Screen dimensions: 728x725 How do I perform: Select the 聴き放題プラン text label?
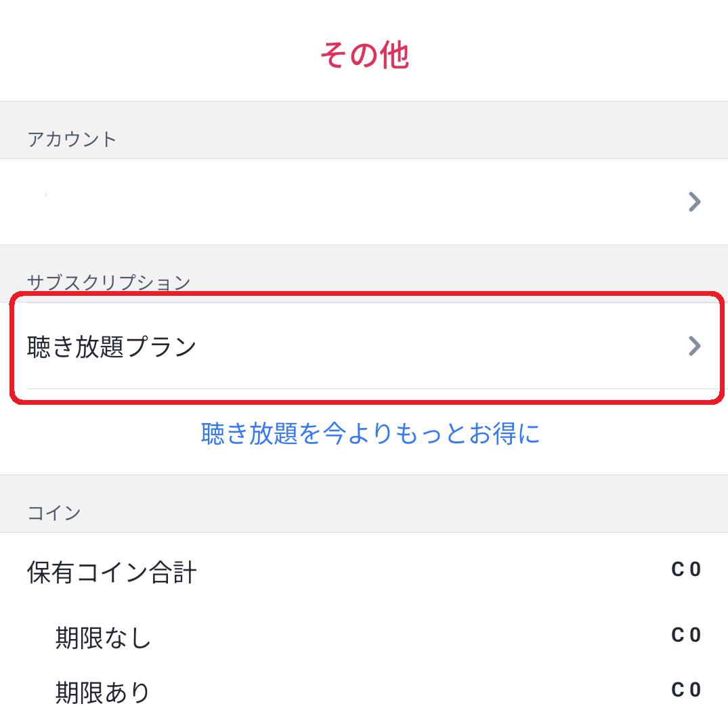click(x=112, y=345)
